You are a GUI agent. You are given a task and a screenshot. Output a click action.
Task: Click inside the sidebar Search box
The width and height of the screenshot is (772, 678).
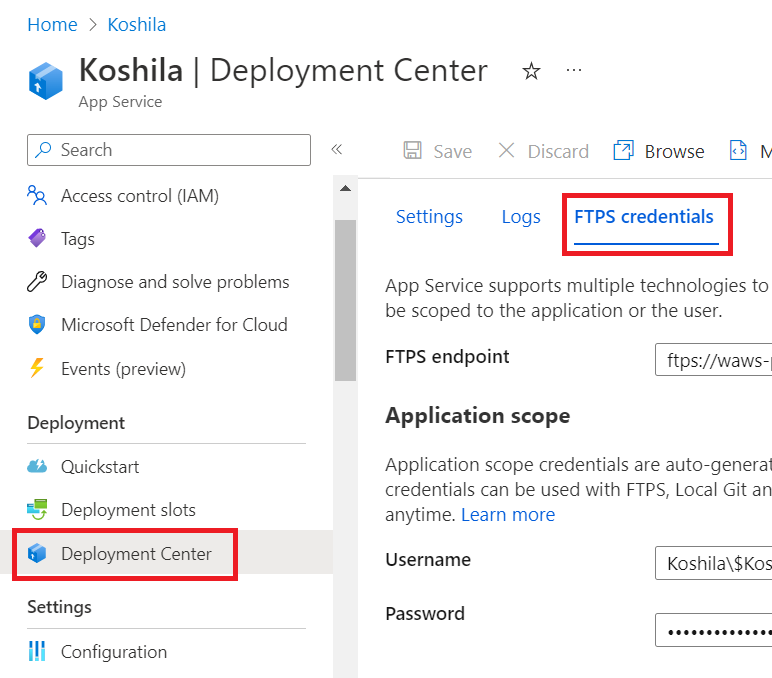point(169,150)
